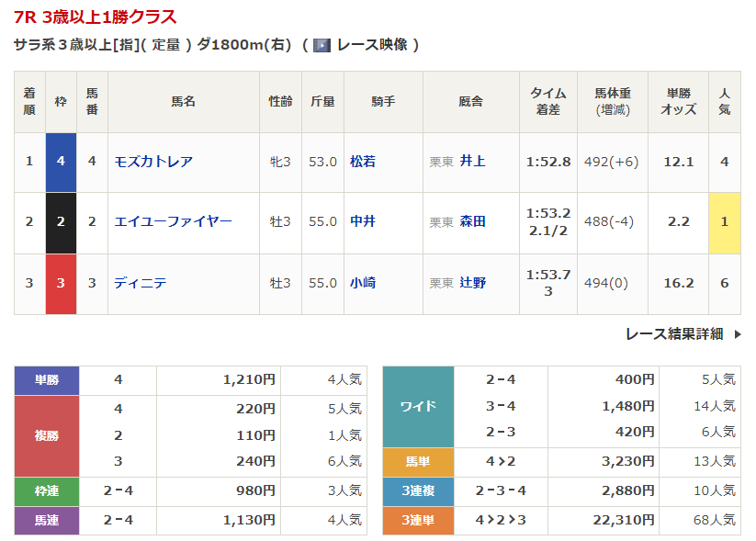The width and height of the screenshot is (756, 541).
Task: Open horse モズカトレア's profile link
Action: point(153,162)
